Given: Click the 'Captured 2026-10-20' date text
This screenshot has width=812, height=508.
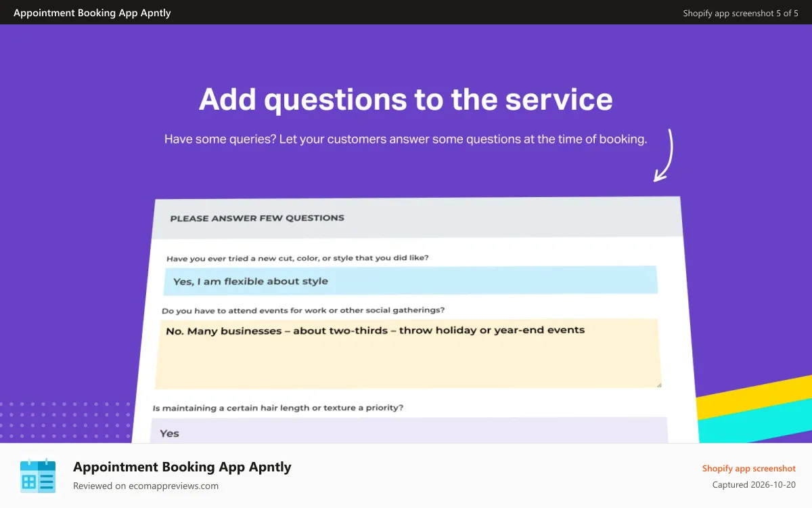Looking at the screenshot, I should click(754, 485).
